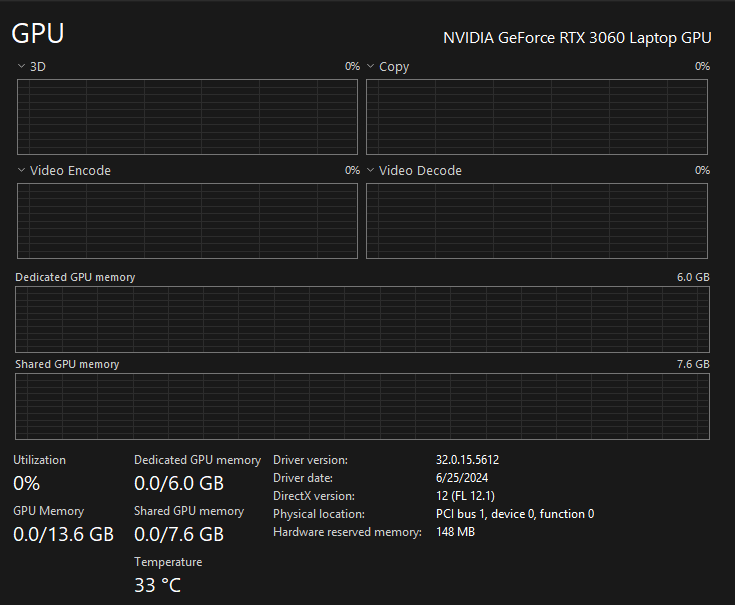
Task: Click Shared GPU memory label in stats section
Action: [x=189, y=511]
